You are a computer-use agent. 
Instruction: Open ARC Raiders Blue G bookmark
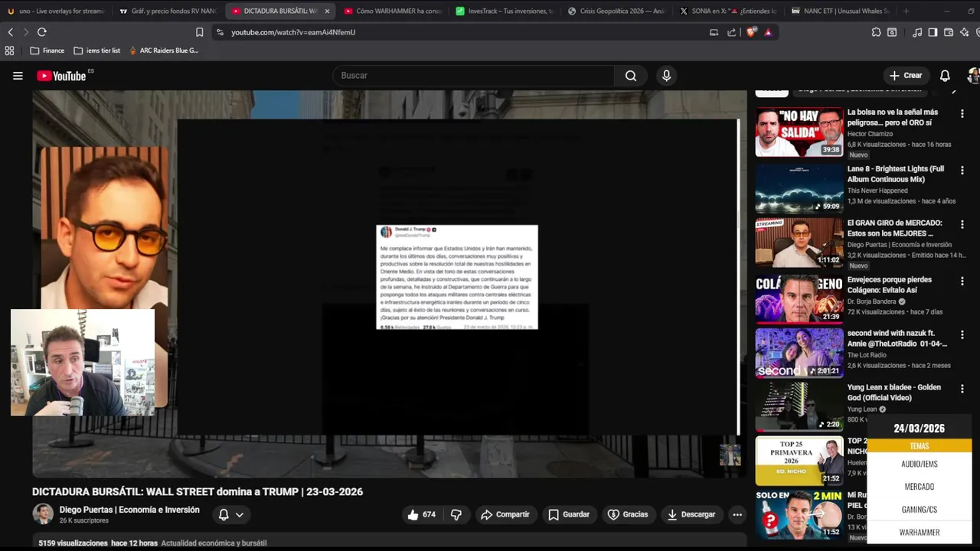[x=163, y=51]
